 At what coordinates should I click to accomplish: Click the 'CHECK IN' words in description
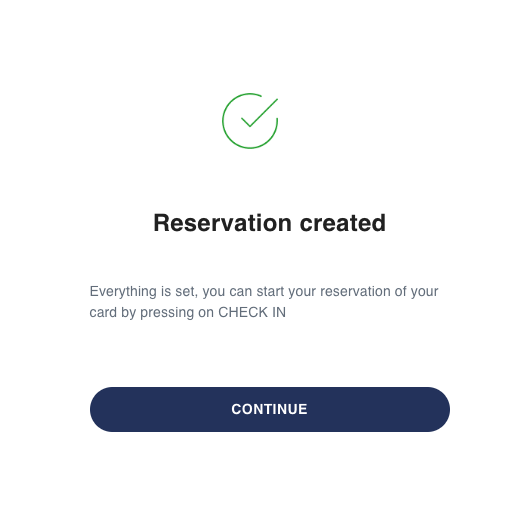[252, 313]
